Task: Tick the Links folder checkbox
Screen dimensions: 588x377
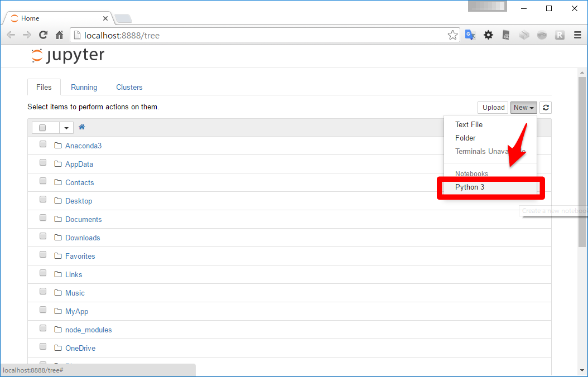Action: coord(43,273)
